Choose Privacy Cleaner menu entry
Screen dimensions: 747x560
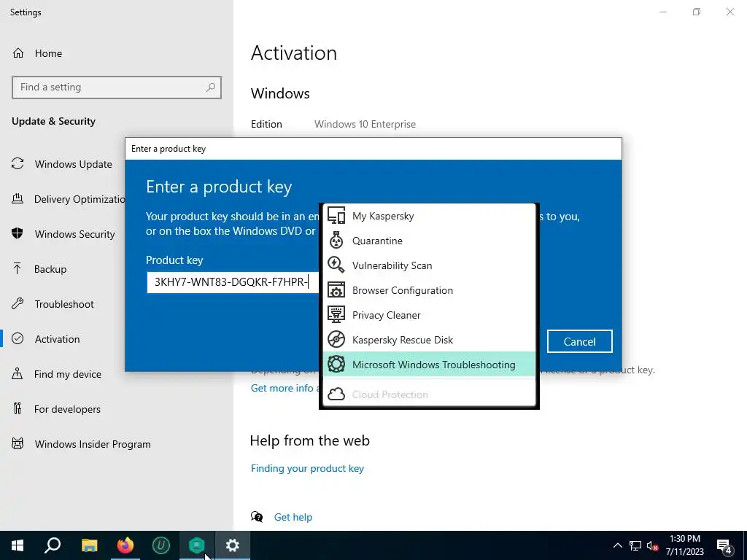coord(429,315)
